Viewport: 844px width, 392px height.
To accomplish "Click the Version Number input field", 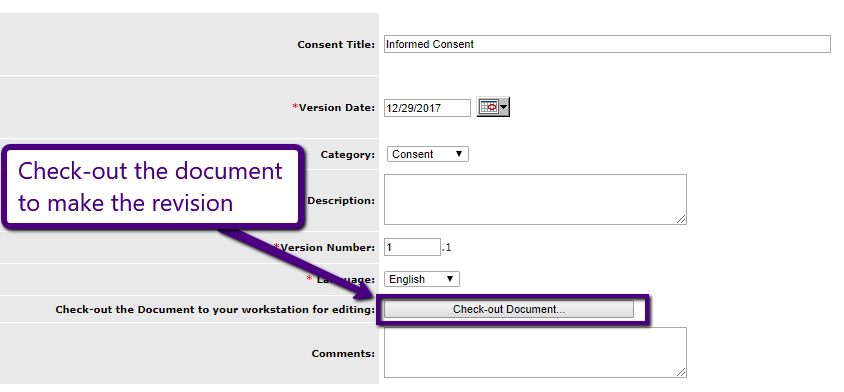I will click(412, 247).
